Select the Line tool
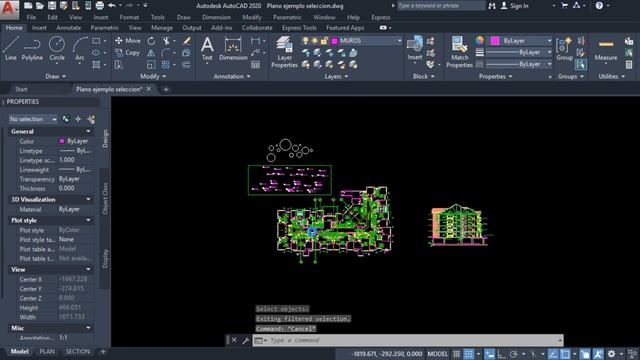Screen dimensions: 640x360 click(11, 49)
